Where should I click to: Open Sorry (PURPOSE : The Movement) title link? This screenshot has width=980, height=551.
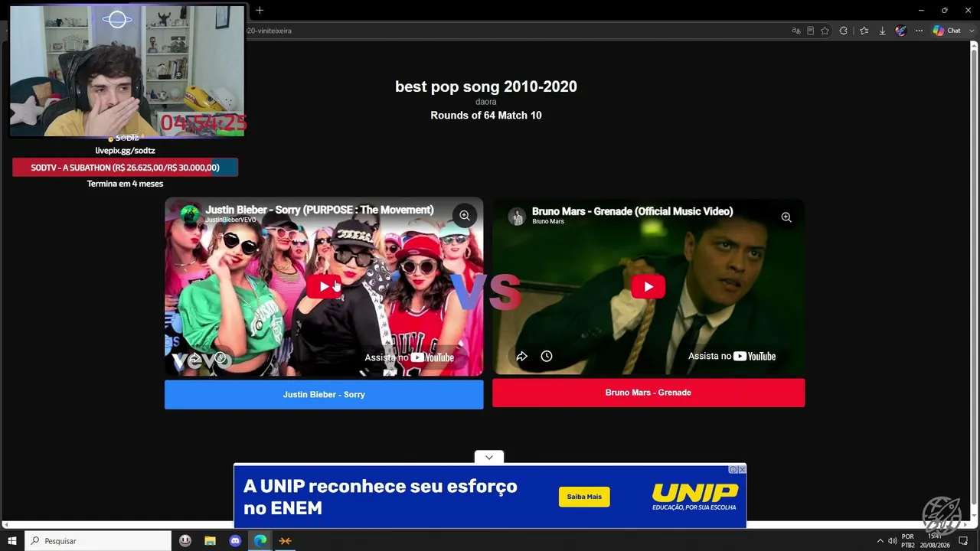coord(319,210)
